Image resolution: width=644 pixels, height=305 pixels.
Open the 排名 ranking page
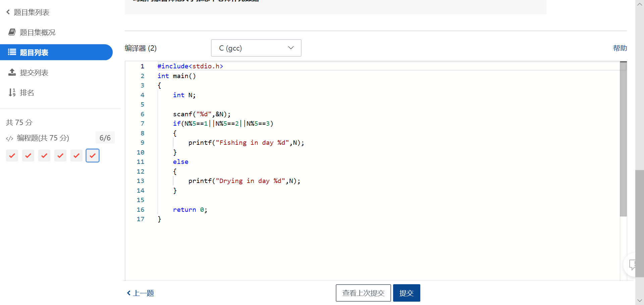pos(27,93)
